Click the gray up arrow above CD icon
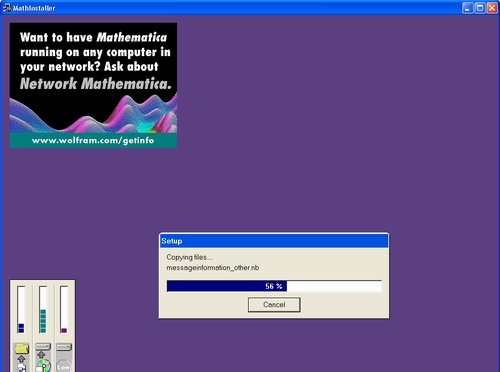This screenshot has height=372, width=500. point(41,354)
